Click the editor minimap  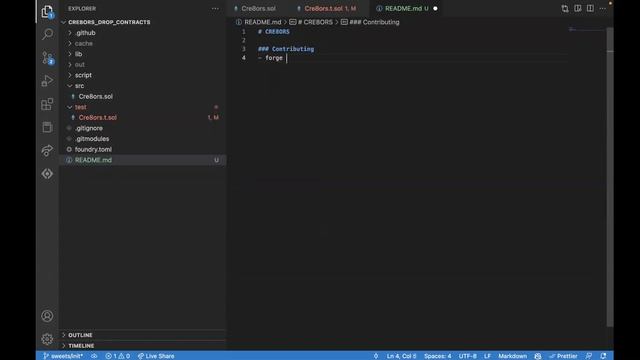pos(586,29)
